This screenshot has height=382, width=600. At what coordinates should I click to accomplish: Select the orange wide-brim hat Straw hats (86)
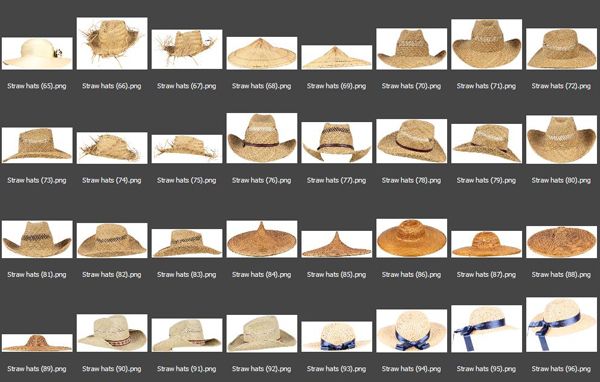click(x=411, y=238)
